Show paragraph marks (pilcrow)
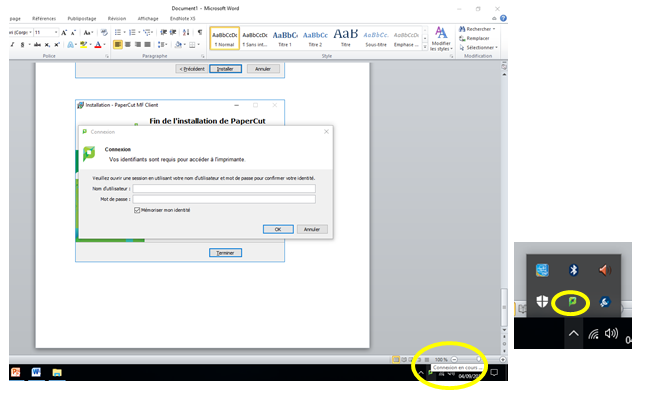 pyautogui.click(x=200, y=33)
